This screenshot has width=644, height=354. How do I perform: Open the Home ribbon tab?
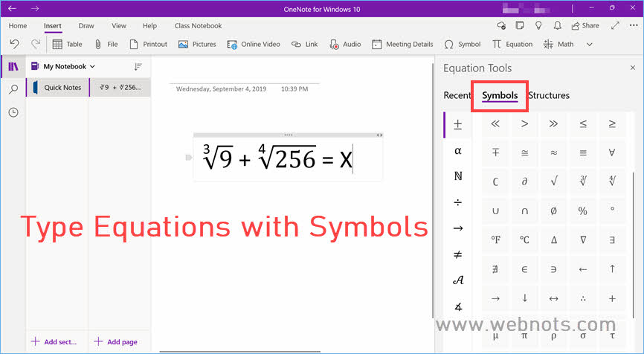coord(18,25)
